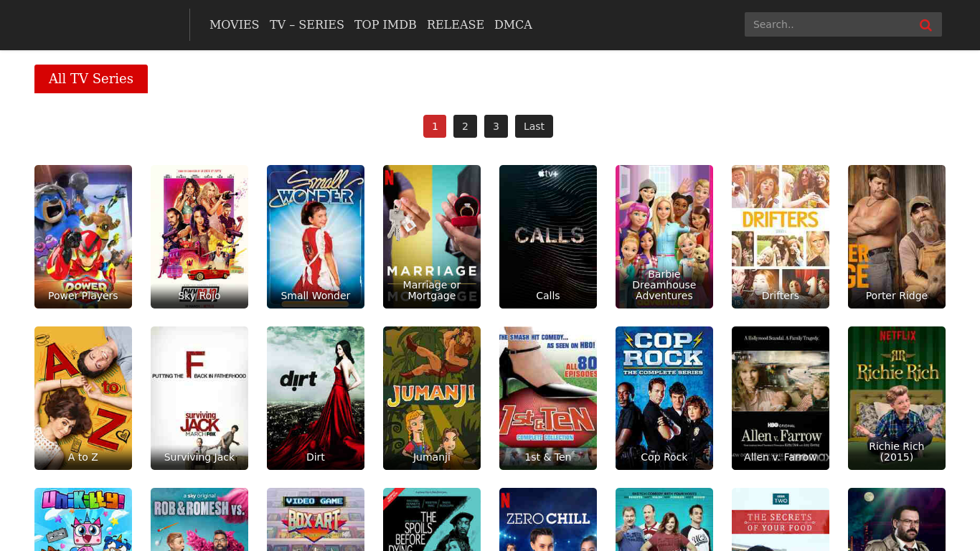Open the TV – SERIES menu item

306,24
